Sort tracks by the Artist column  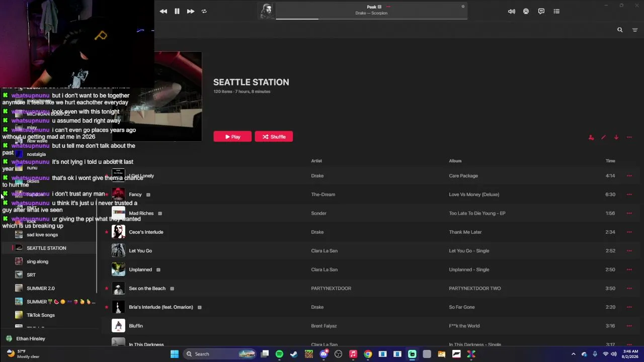pyautogui.click(x=316, y=161)
